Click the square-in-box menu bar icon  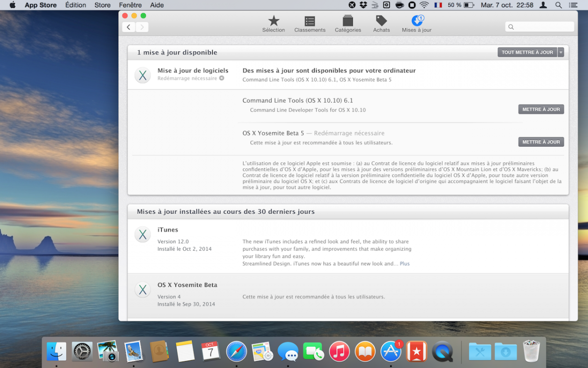point(387,5)
